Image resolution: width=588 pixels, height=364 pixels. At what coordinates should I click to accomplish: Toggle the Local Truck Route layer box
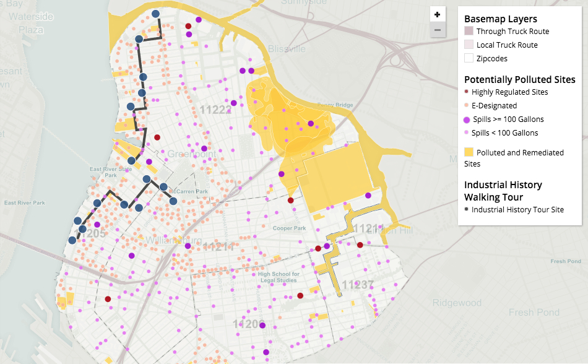469,45
